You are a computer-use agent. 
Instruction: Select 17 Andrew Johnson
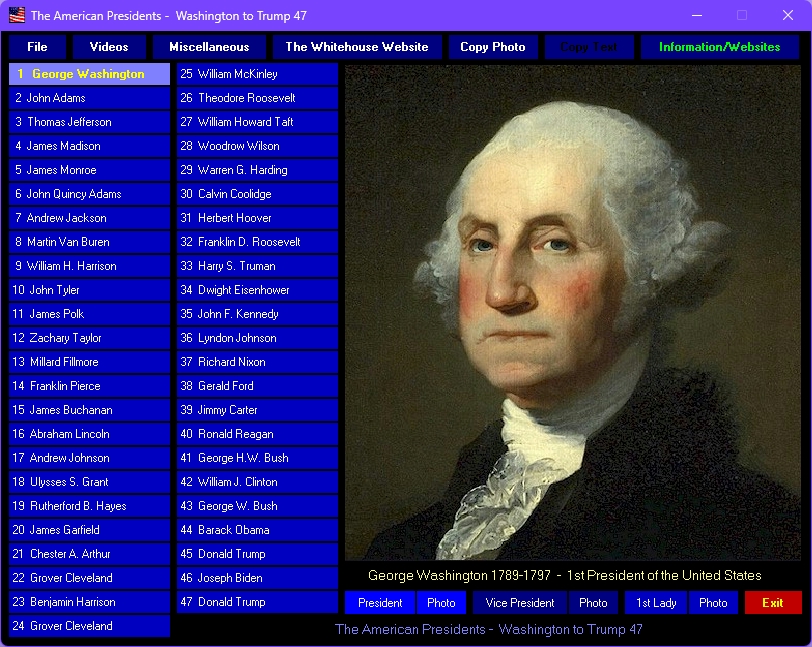click(89, 458)
